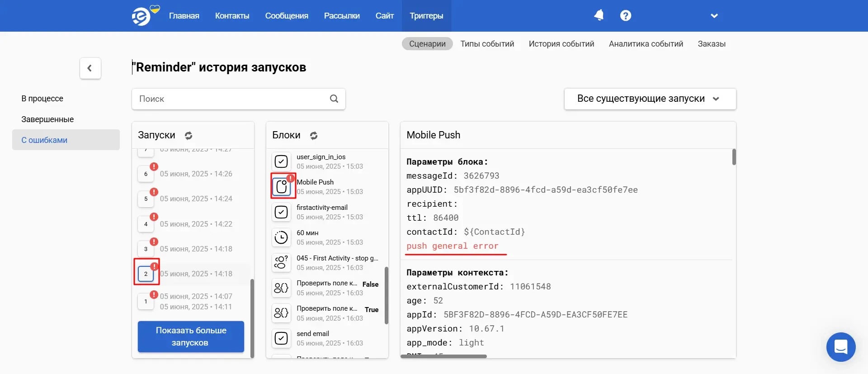Click launch date 05 июня, 2025 • 14:24
This screenshot has width=868, height=374.
[196, 199]
